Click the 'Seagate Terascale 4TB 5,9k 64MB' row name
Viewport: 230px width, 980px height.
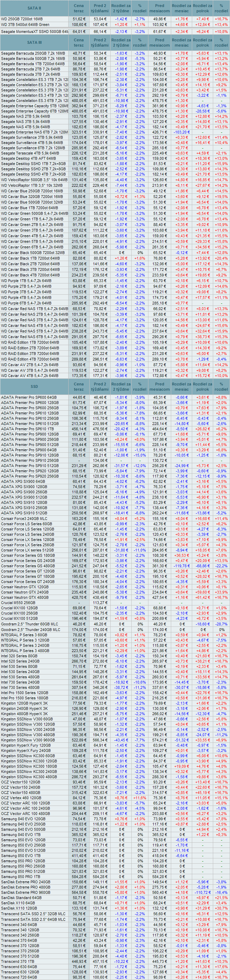point(30,153)
